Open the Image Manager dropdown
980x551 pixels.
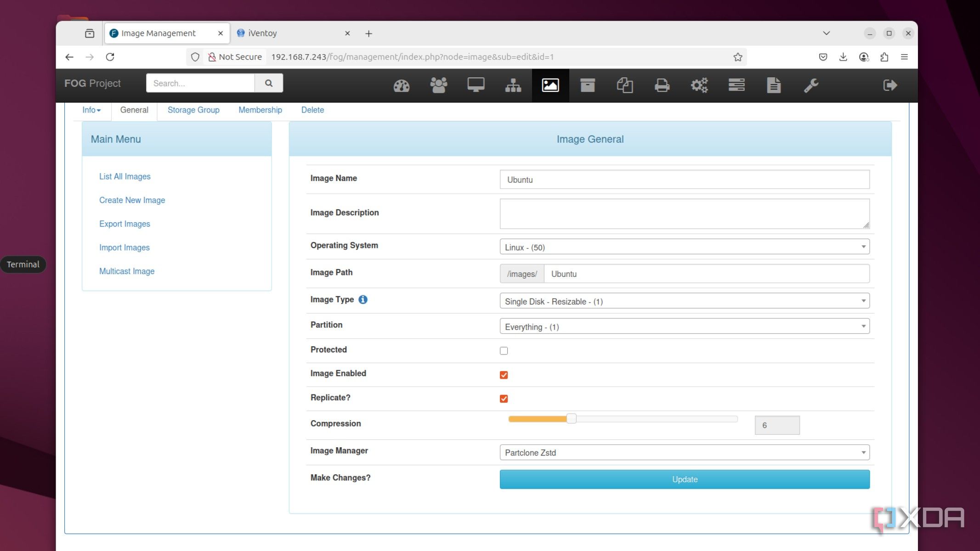(x=684, y=452)
